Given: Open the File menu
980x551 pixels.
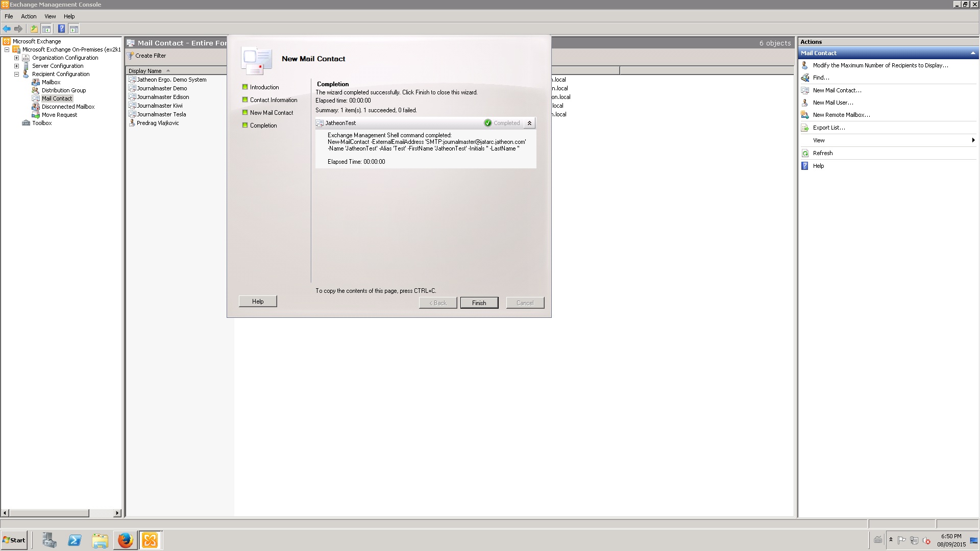Looking at the screenshot, I should pos(9,16).
